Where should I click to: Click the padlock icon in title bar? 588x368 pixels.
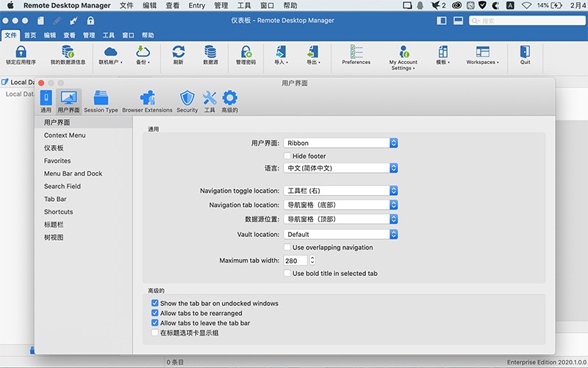click(90, 21)
